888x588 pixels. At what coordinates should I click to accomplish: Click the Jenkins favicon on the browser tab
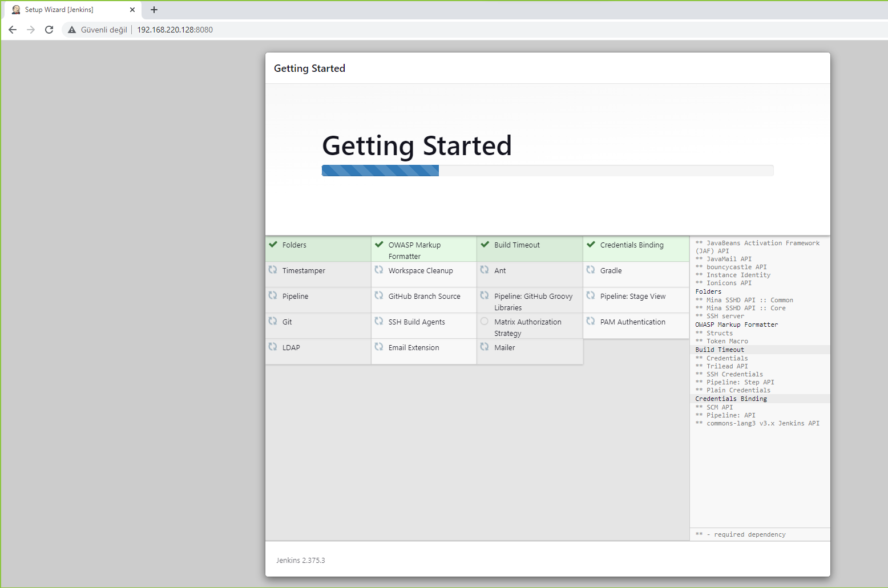tap(16, 10)
